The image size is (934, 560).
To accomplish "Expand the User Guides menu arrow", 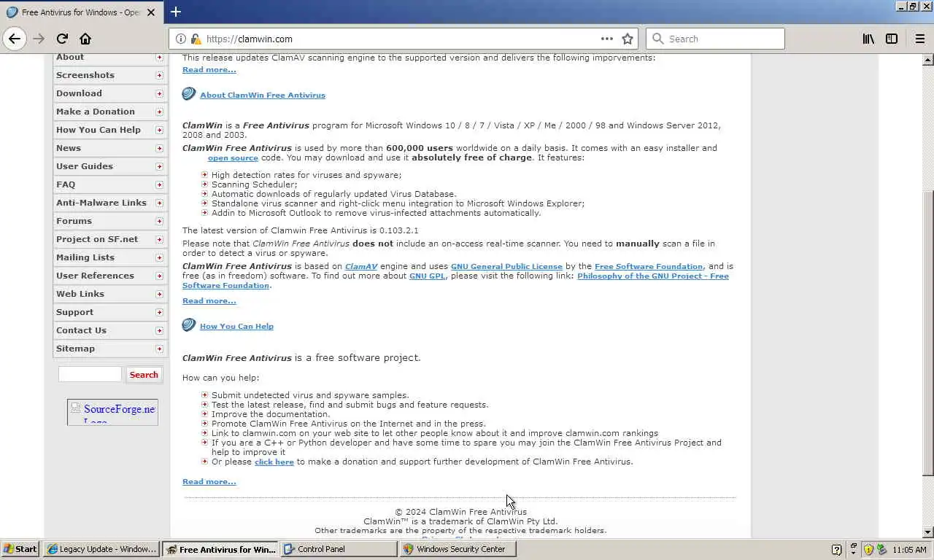I will click(159, 166).
